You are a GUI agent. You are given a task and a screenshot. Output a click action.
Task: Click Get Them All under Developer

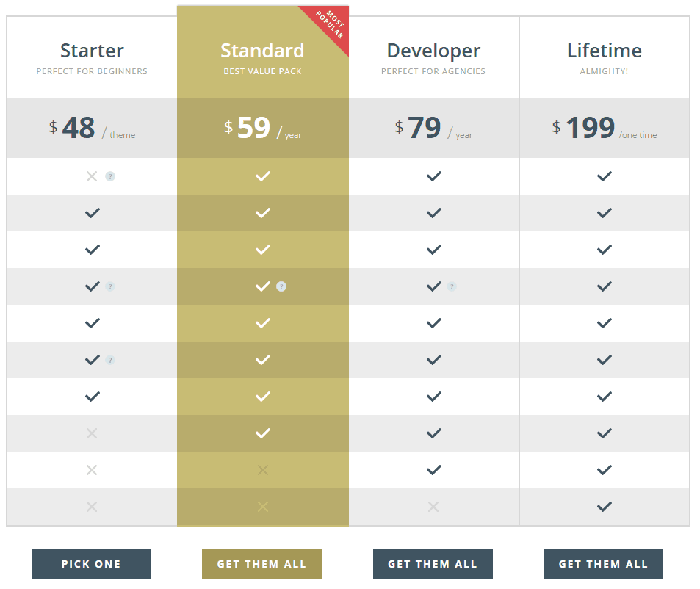(433, 563)
